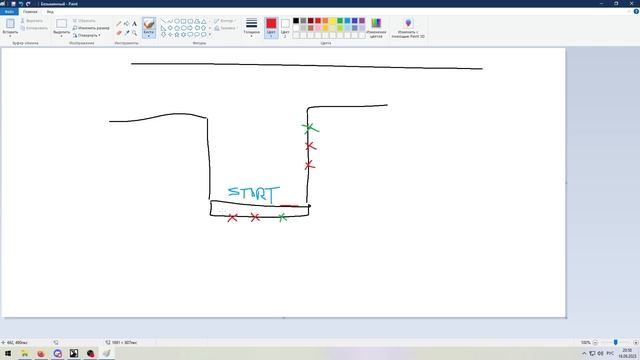Viewport: 640px width, 360px height.
Task: Choose the Diamond shape
Action: click(170, 28)
